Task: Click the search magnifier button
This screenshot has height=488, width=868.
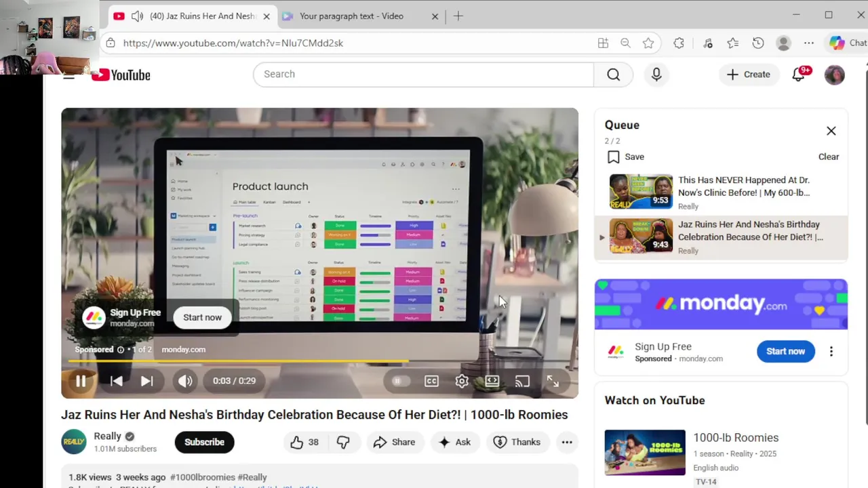Action: coord(613,75)
